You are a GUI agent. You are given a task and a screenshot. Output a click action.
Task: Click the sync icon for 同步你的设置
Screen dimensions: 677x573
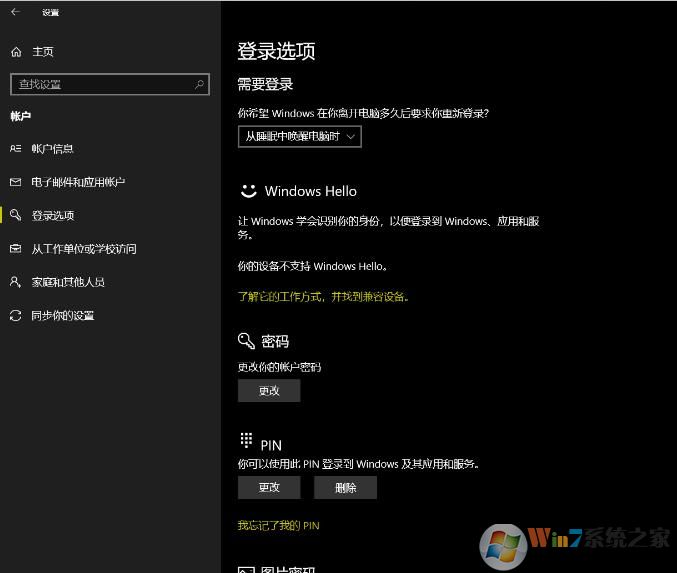[x=16, y=316]
